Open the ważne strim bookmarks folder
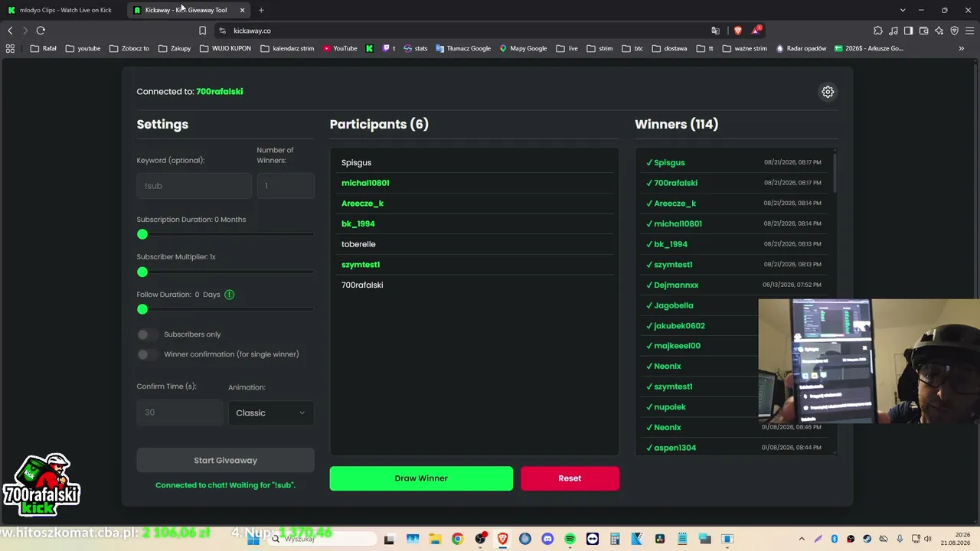980x551 pixels. click(x=745, y=48)
